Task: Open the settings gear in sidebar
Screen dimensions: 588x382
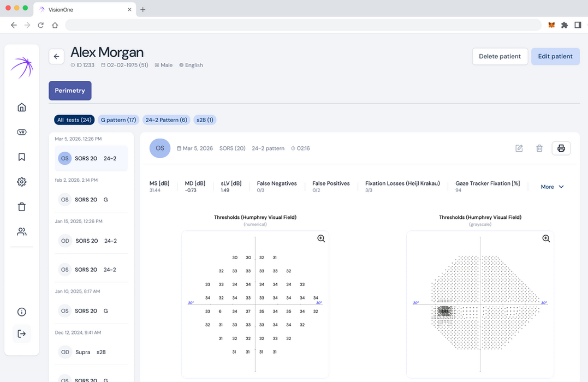Action: [x=22, y=182]
